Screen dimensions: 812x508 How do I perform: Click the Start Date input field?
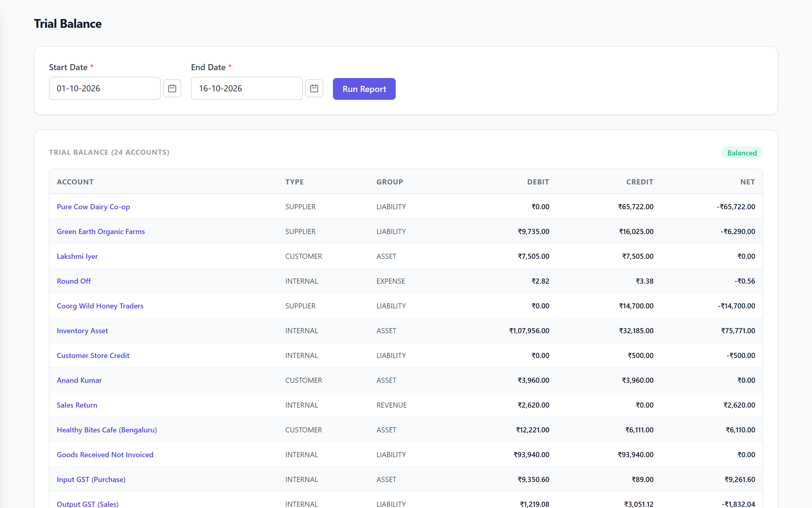[x=105, y=88]
